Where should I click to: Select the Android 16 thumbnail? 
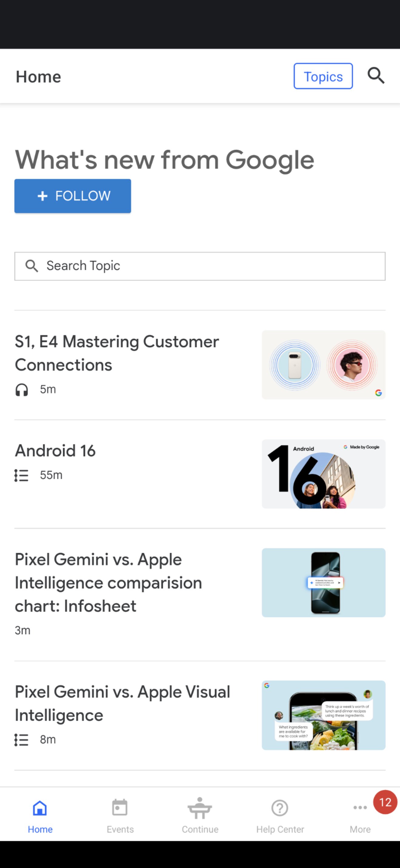click(323, 474)
